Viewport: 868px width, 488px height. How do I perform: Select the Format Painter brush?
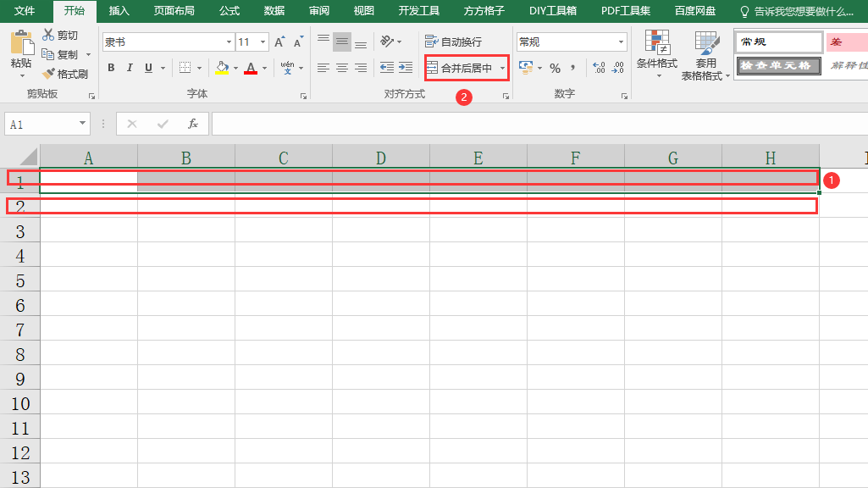tap(49, 73)
